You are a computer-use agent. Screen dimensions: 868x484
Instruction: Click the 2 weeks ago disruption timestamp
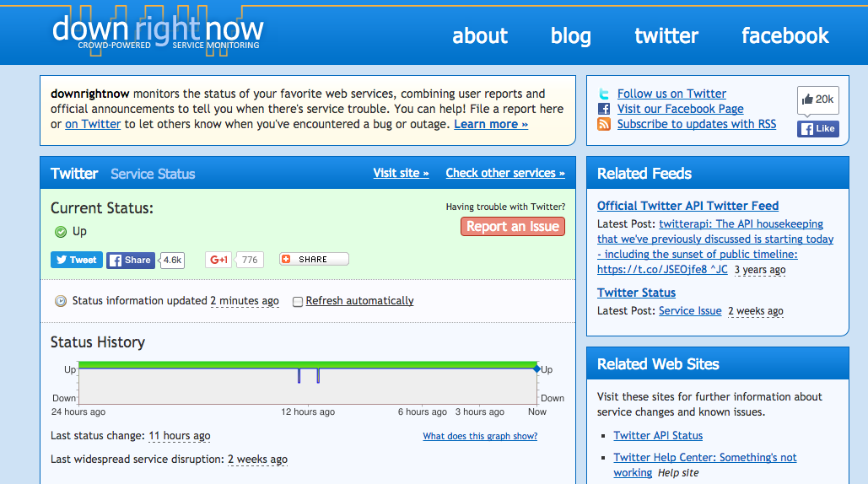(x=257, y=460)
